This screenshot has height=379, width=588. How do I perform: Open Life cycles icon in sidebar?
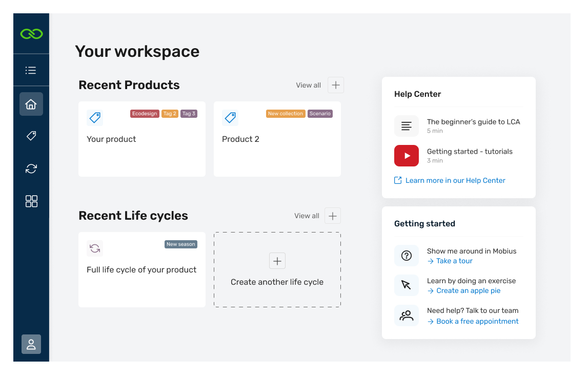pos(31,169)
